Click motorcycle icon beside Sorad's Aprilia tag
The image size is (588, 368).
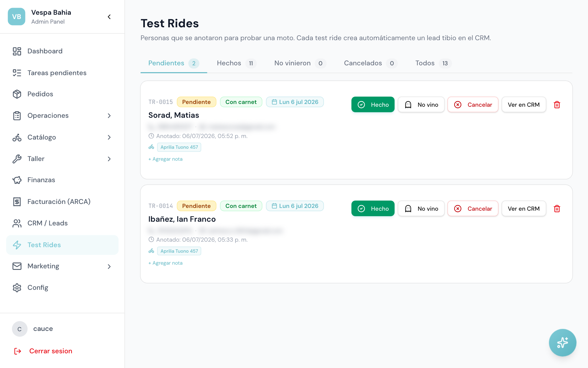(x=151, y=147)
